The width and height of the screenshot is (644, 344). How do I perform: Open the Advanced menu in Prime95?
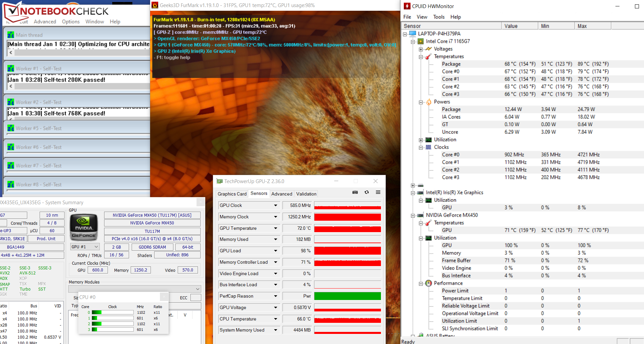45,21
